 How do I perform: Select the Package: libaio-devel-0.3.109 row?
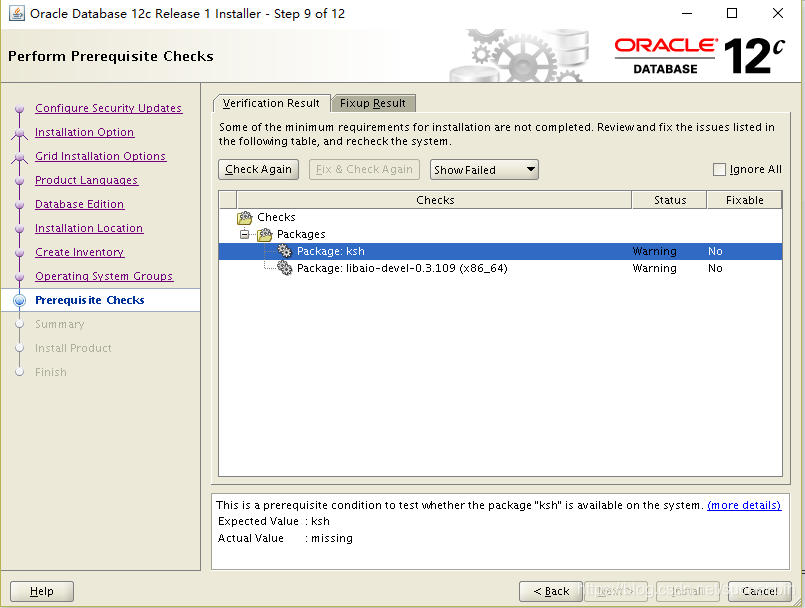coord(500,268)
